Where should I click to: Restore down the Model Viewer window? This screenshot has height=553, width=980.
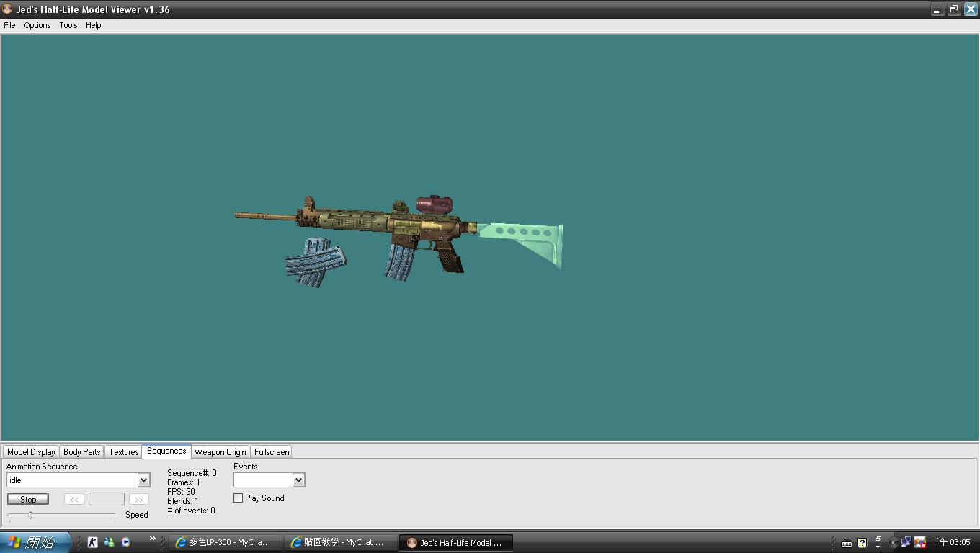point(954,9)
